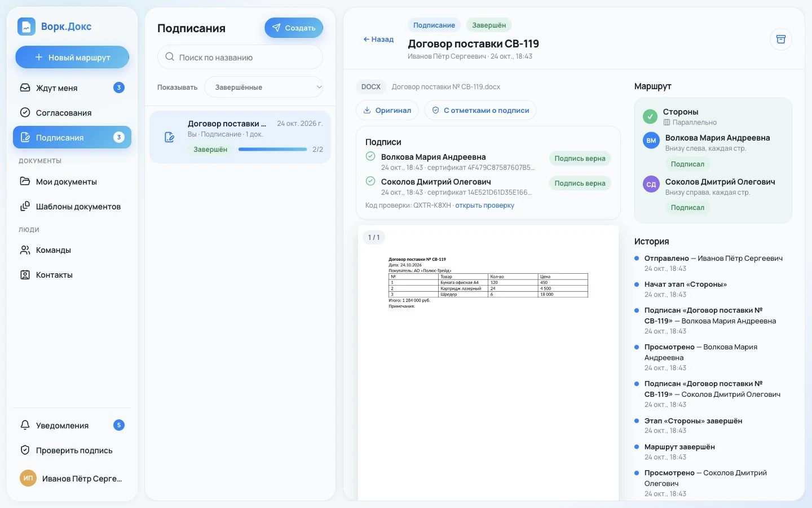Click the Подписал tag under Волкова Мария Андреевна
Viewport: 812px width, 508px height.
(687, 164)
